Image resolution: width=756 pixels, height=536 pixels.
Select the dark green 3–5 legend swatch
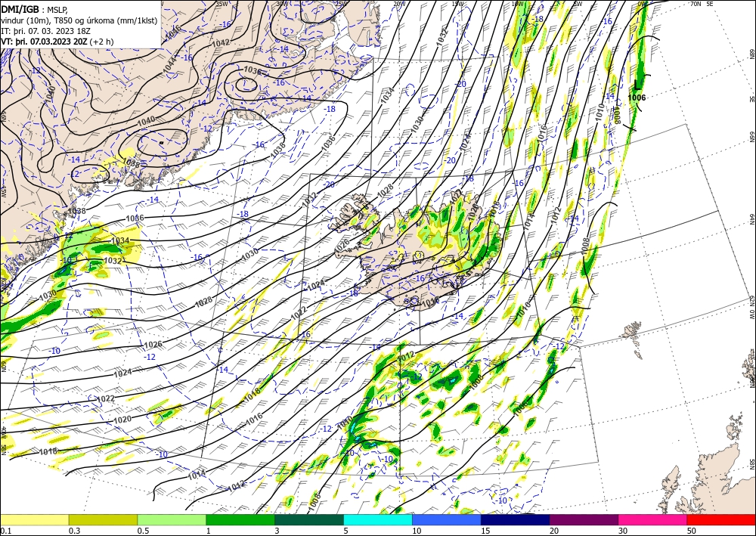coord(309,519)
